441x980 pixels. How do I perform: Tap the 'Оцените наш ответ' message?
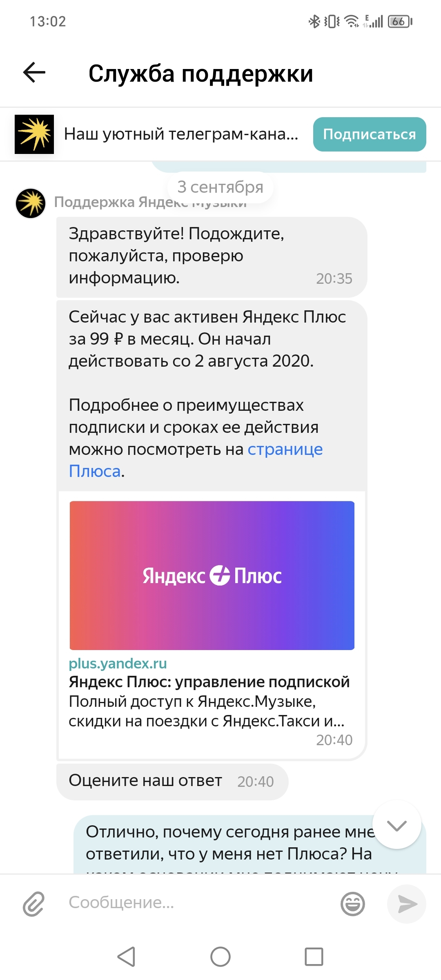coord(145,781)
